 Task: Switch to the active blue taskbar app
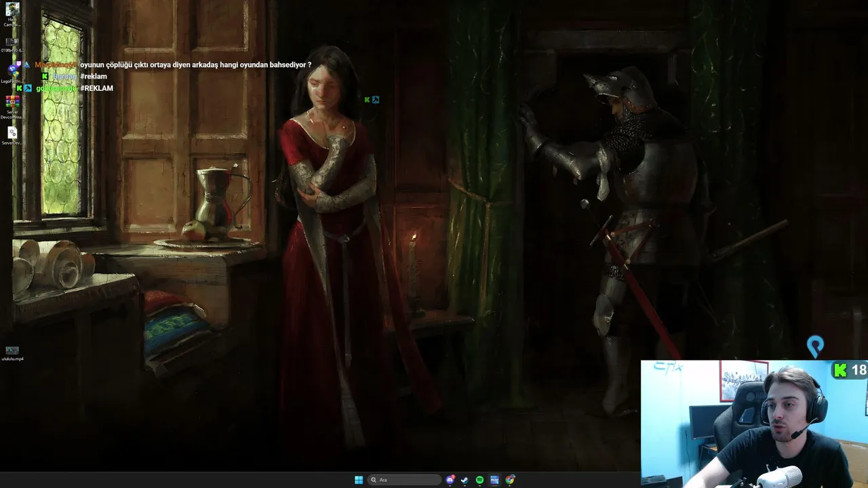(x=494, y=480)
